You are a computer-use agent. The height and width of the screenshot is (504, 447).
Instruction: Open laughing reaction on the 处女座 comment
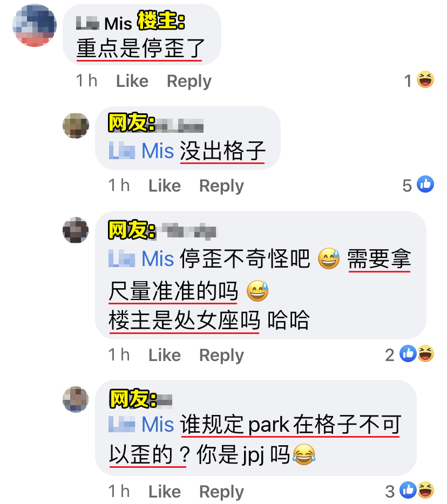(x=425, y=353)
